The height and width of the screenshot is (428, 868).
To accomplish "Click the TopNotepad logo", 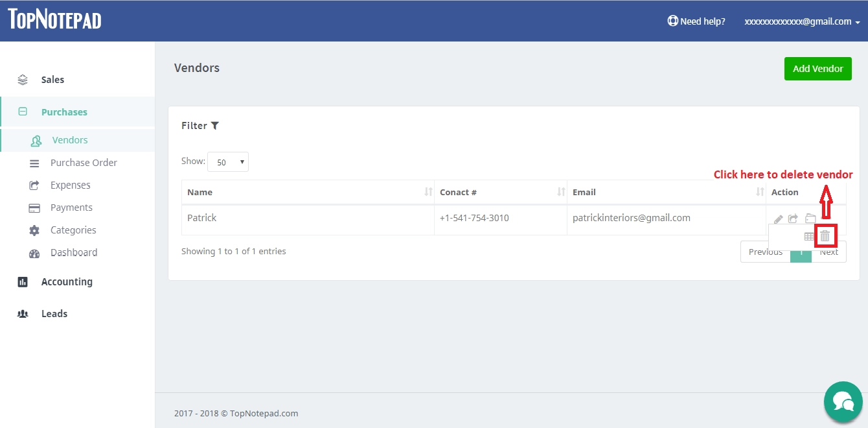I will 55,19.
